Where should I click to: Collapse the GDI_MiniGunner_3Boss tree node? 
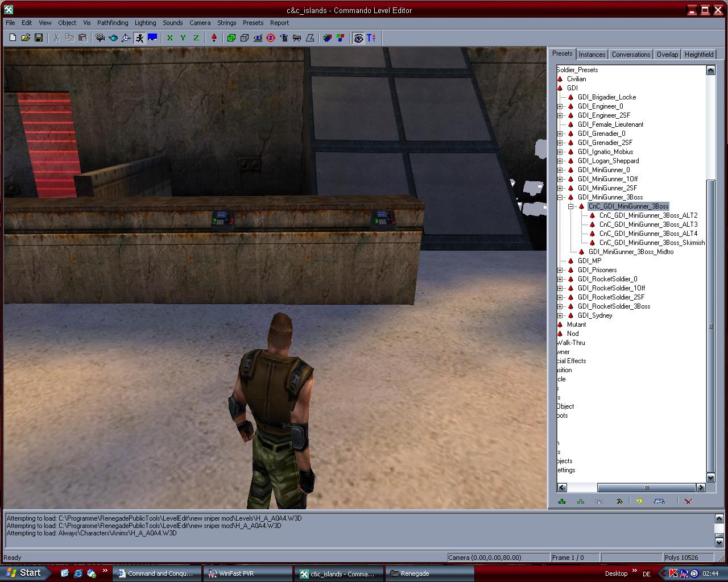(560, 197)
